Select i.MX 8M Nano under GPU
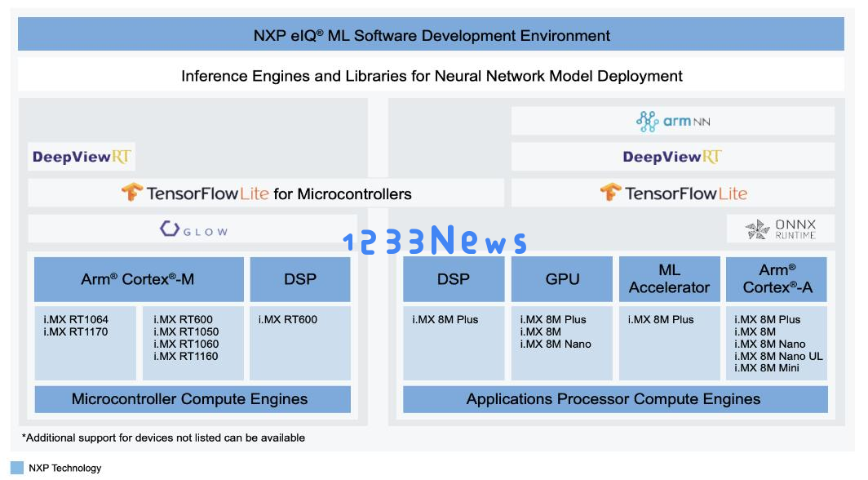Image resolution: width=868 pixels, height=480 pixels. [x=556, y=344]
